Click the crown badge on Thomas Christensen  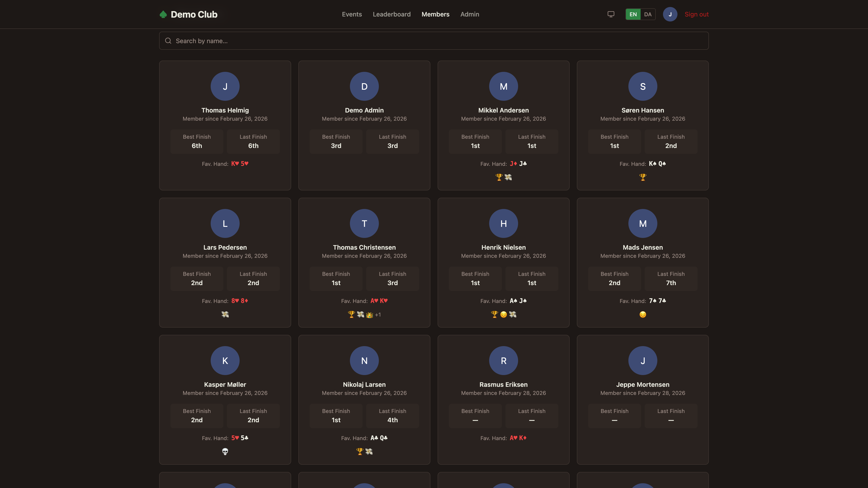[369, 314]
